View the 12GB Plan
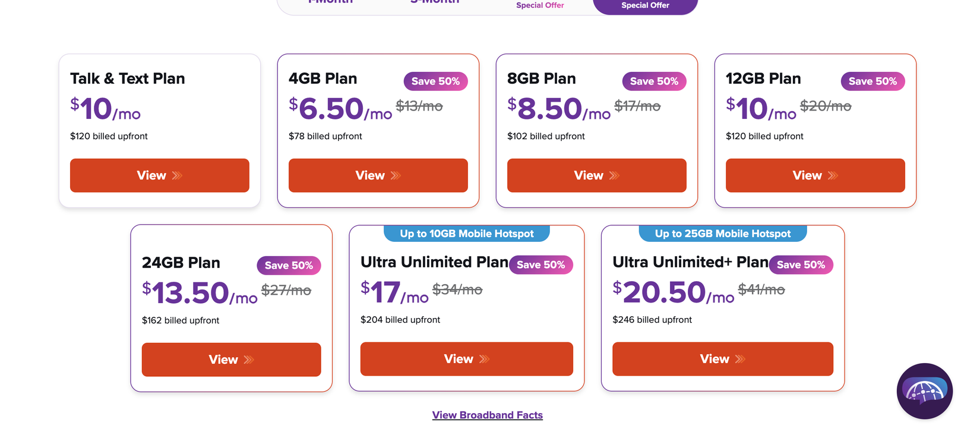 tap(815, 175)
